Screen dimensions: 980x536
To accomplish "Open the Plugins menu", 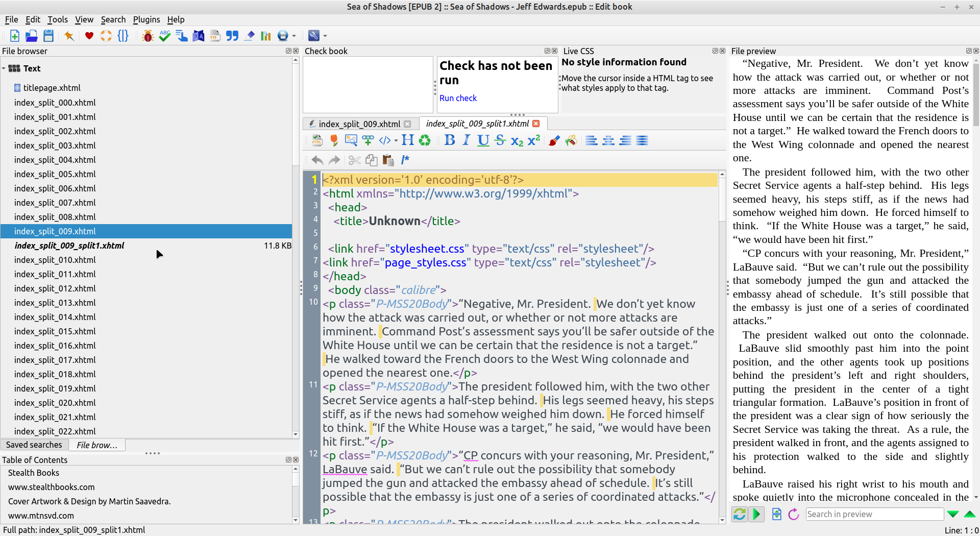I will point(146,19).
